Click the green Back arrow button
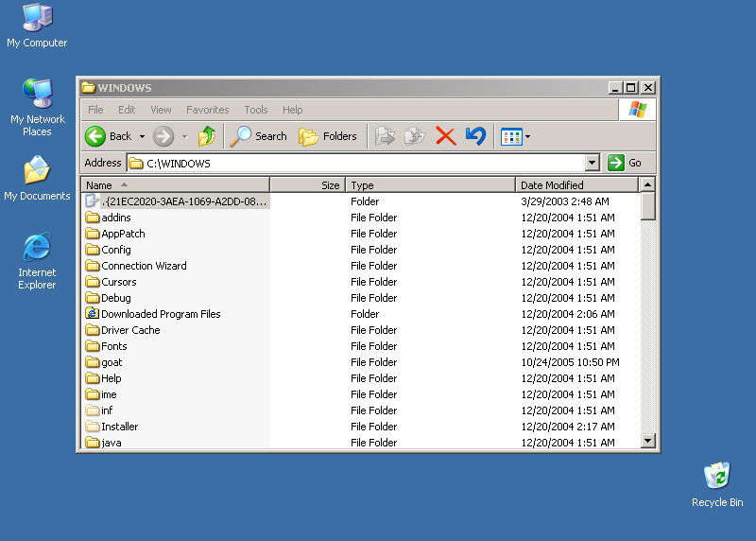 (x=95, y=136)
